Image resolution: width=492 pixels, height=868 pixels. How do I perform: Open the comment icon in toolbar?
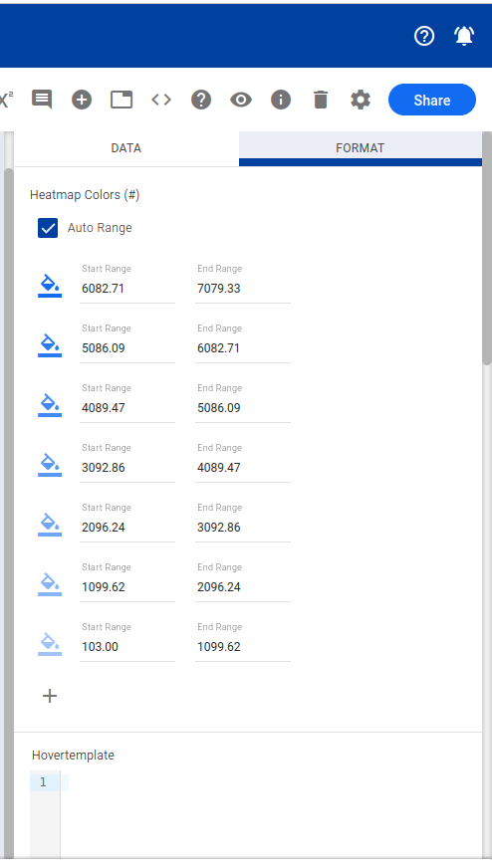coord(42,100)
